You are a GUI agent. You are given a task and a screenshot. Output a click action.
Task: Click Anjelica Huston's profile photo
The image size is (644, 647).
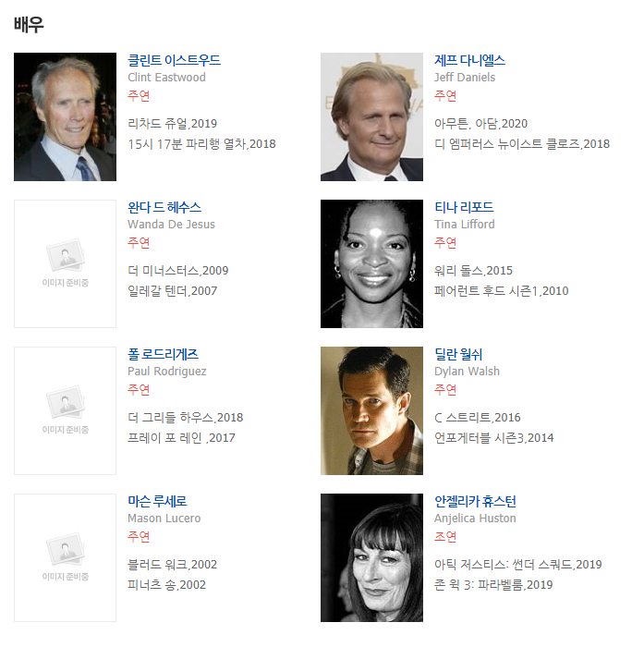click(371, 557)
